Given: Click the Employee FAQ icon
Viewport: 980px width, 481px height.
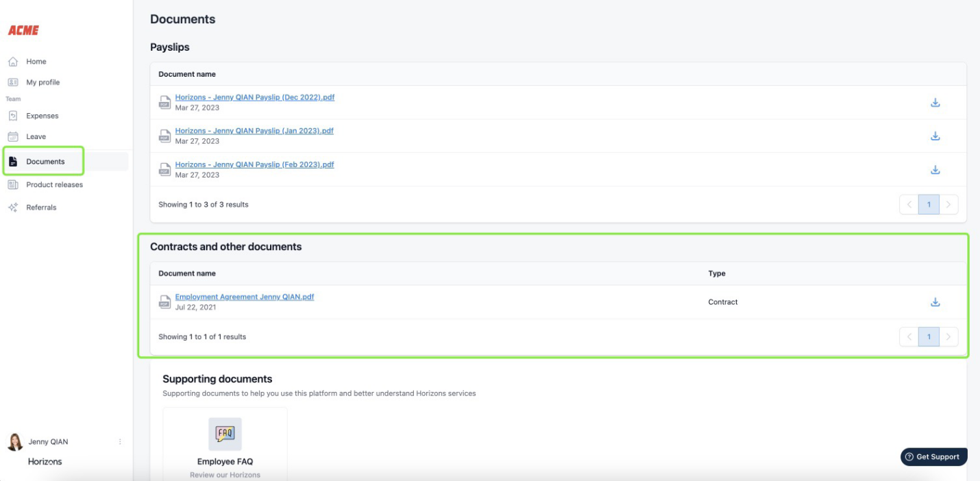Looking at the screenshot, I should point(225,434).
